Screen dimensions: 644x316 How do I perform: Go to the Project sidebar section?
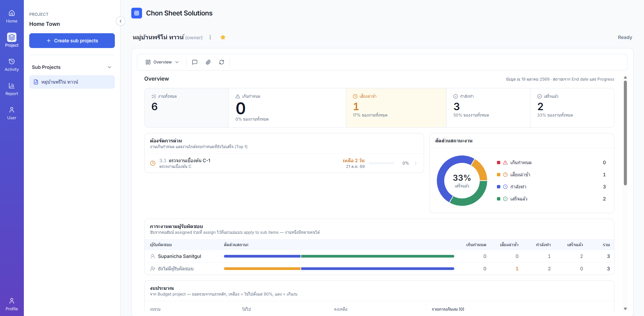(12, 40)
